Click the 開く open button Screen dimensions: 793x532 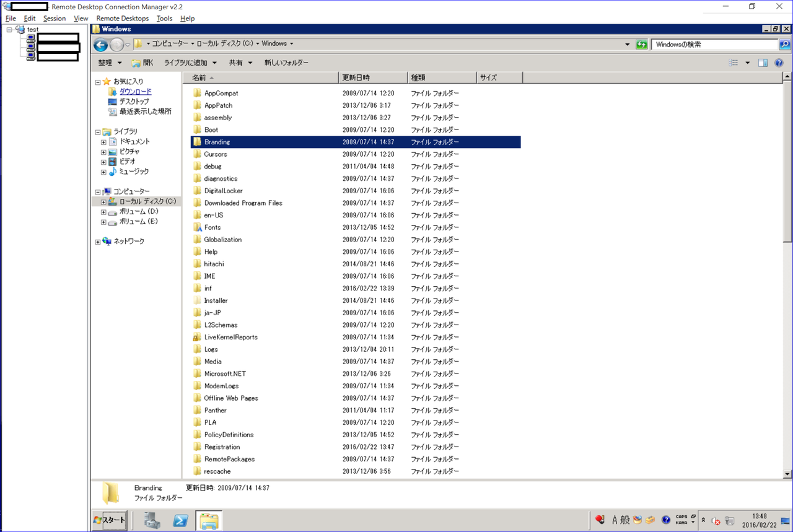click(x=142, y=63)
